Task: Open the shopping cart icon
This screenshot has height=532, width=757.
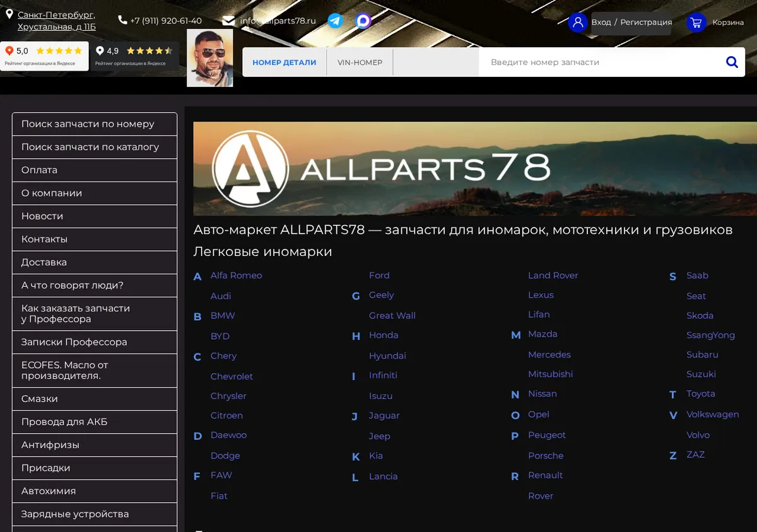Action: [696, 22]
